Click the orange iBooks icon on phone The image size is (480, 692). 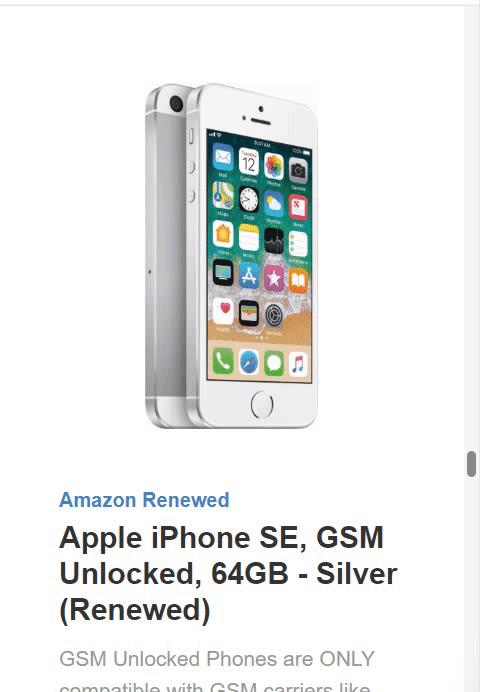298,280
